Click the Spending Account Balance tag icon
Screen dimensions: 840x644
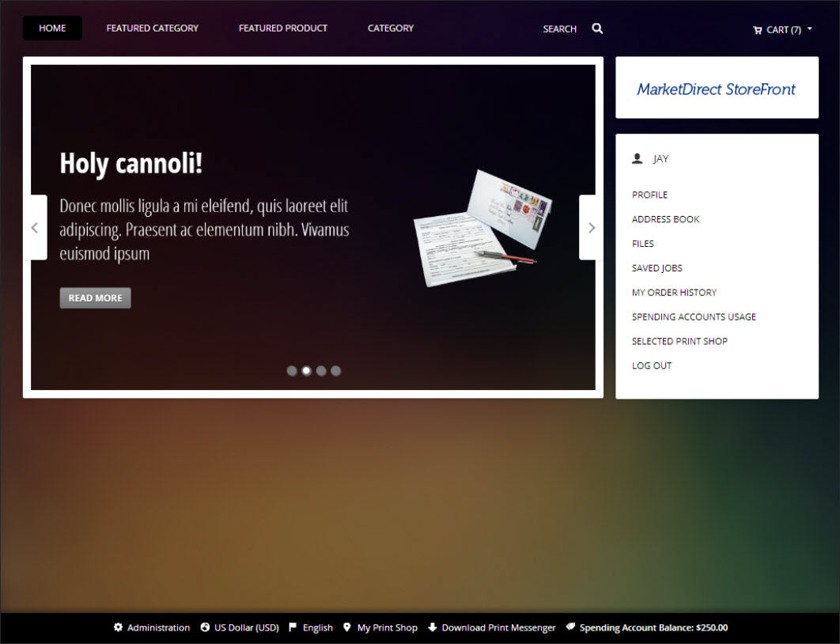point(570,627)
